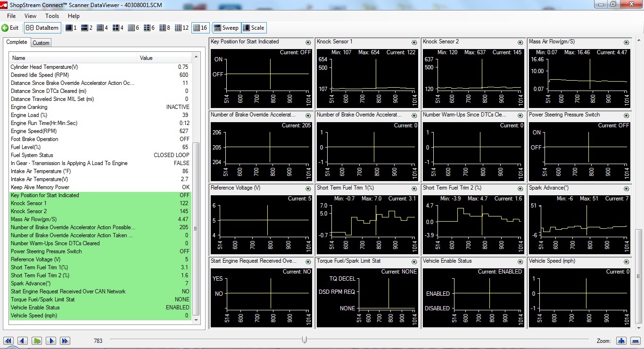
Task: Select the Engine Speed(RPM) row
Action: point(100,131)
